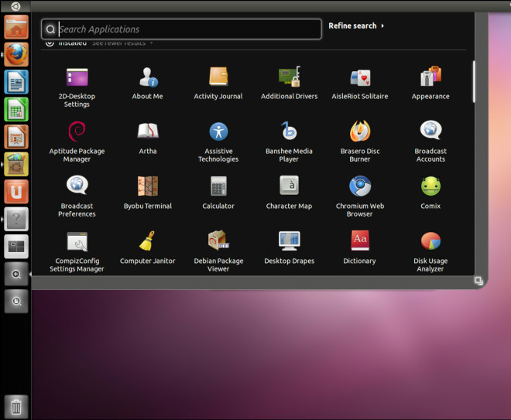511x420 pixels.
Task: Open Activity Journal
Action: (x=218, y=83)
